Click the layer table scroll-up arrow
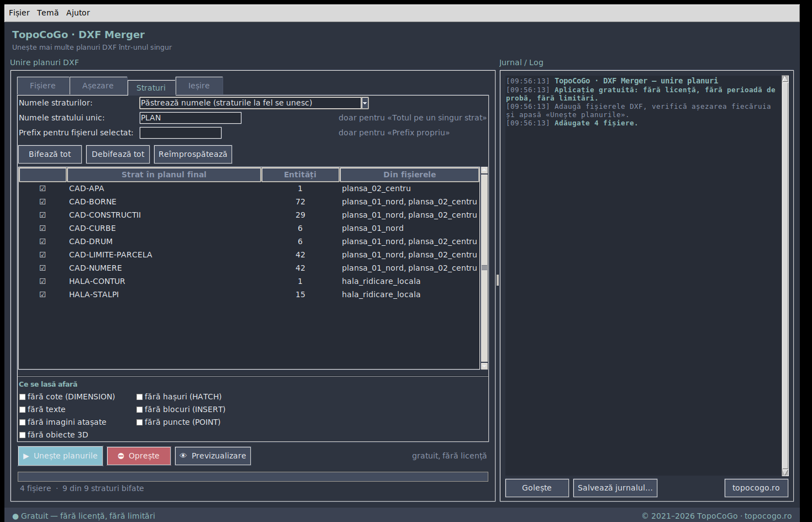The height and width of the screenshot is (522, 812). [484, 171]
